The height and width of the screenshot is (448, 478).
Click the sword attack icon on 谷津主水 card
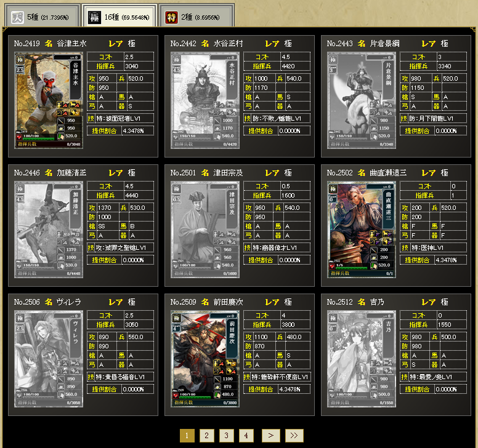coord(61,121)
